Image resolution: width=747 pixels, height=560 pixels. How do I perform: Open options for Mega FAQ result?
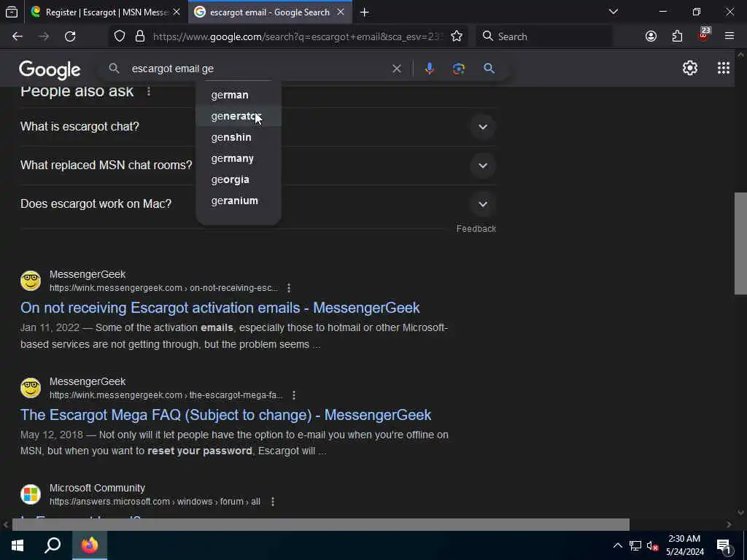coord(294,395)
